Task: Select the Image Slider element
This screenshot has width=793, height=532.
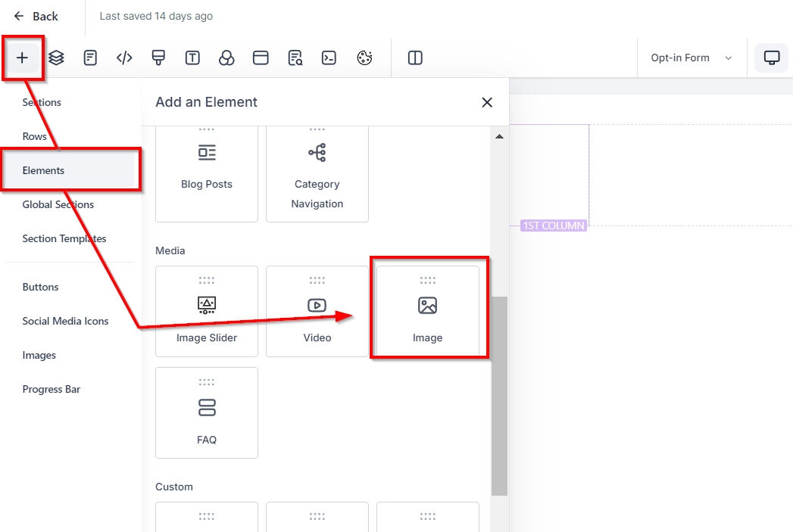Action: (x=207, y=311)
